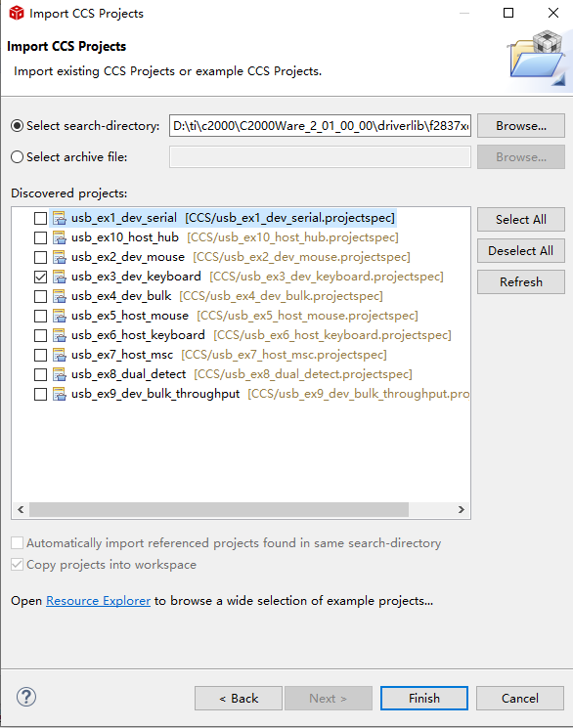Image resolution: width=573 pixels, height=728 pixels.
Task: Click the usb_ex4_dev_bulk project icon
Action: 59,296
